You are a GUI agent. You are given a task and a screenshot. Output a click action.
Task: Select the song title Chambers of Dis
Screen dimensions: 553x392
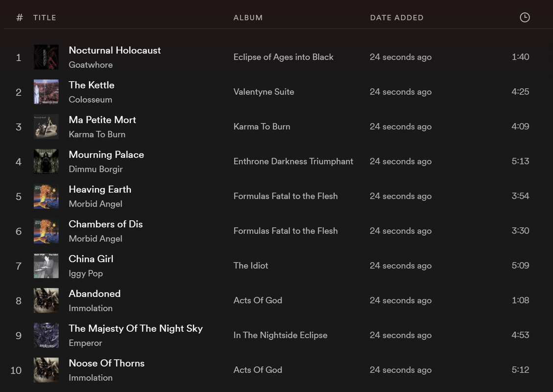click(x=105, y=224)
